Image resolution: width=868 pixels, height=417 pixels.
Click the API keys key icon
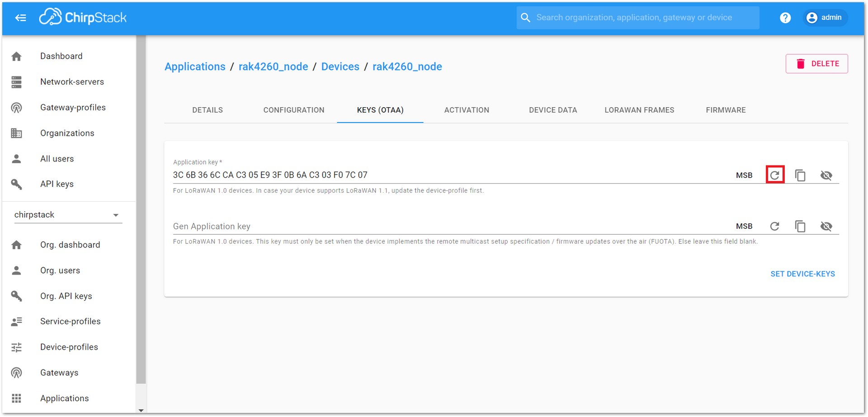coord(17,184)
